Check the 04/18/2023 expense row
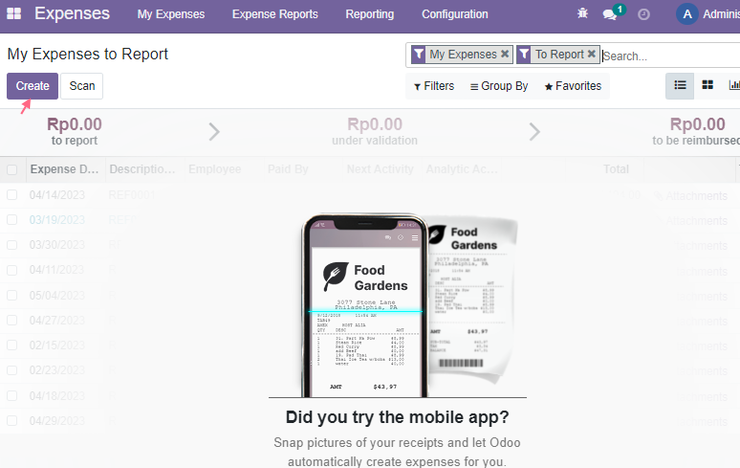 (x=12, y=396)
